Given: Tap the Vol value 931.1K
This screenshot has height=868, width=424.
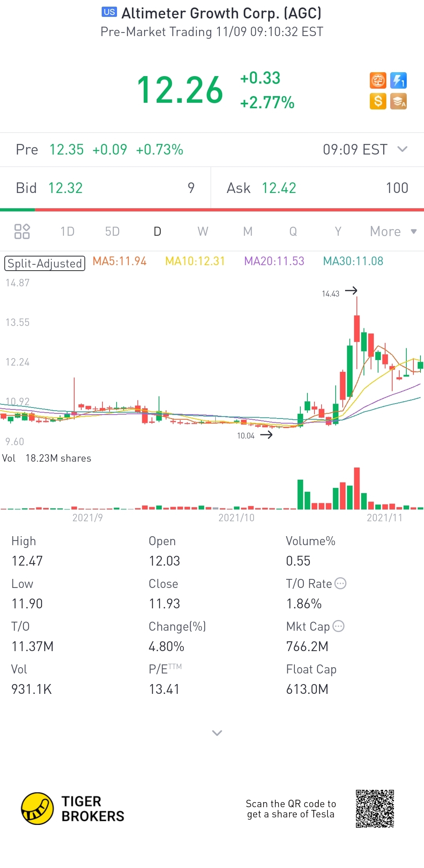Looking at the screenshot, I should (32, 689).
